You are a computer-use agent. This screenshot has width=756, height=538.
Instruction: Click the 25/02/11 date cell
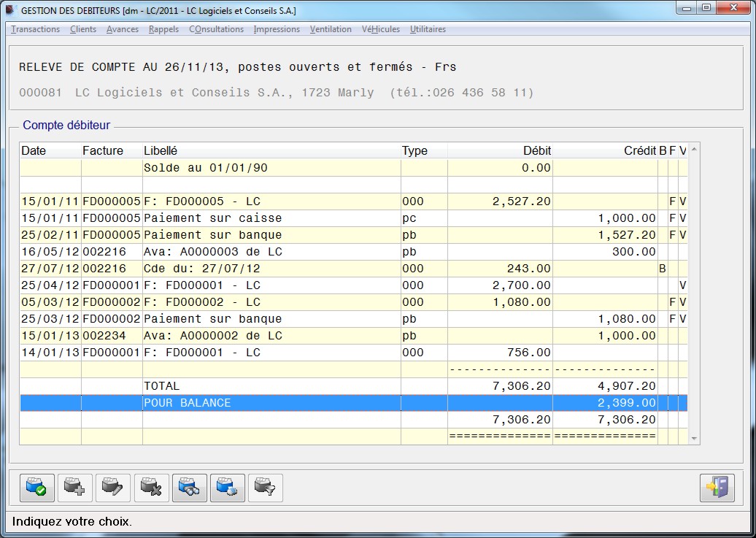(50, 235)
